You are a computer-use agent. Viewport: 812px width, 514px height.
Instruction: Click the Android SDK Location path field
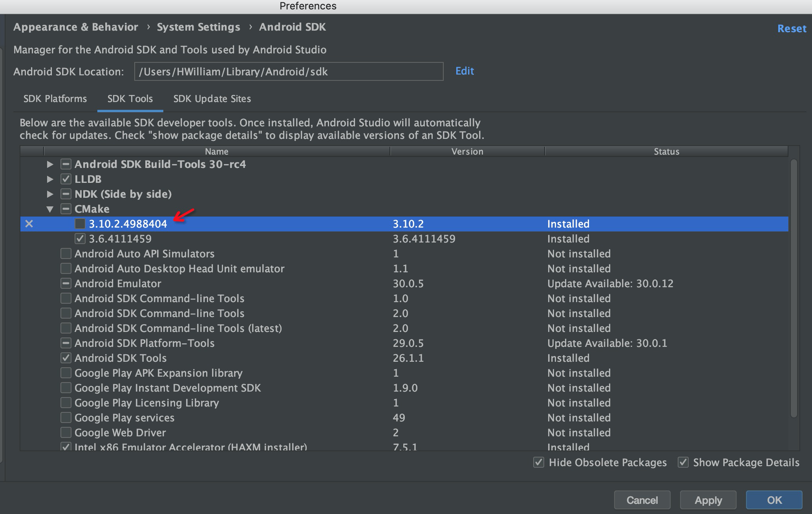click(289, 71)
